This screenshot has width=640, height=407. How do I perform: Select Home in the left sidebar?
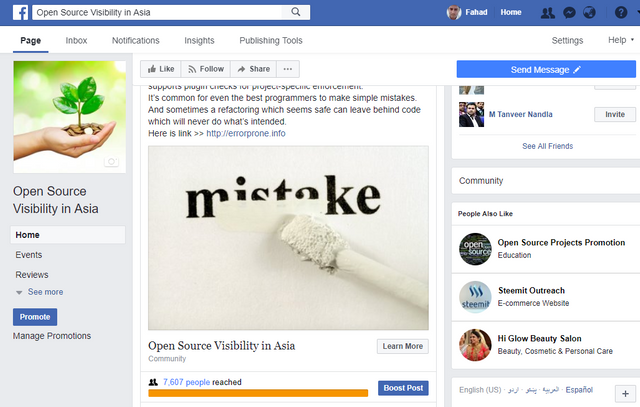pos(68,235)
